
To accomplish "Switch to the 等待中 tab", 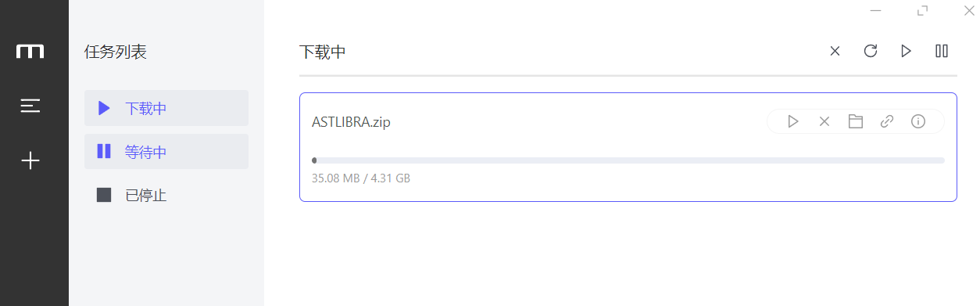I will [166, 151].
